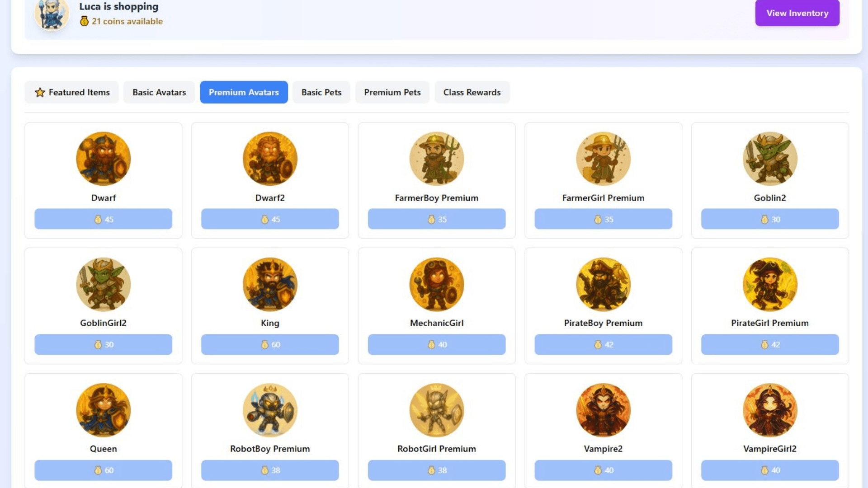Click the GoblinGirl2 avatar portrait

[x=103, y=284]
